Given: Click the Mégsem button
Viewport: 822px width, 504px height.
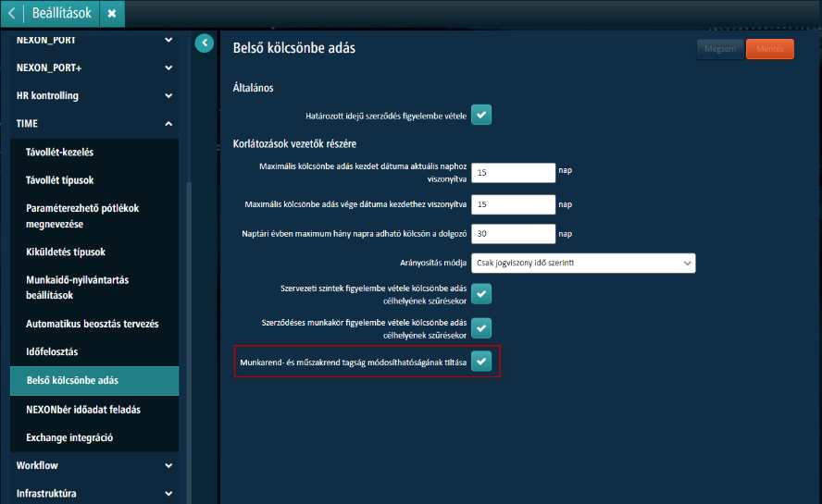Looking at the screenshot, I should point(719,49).
